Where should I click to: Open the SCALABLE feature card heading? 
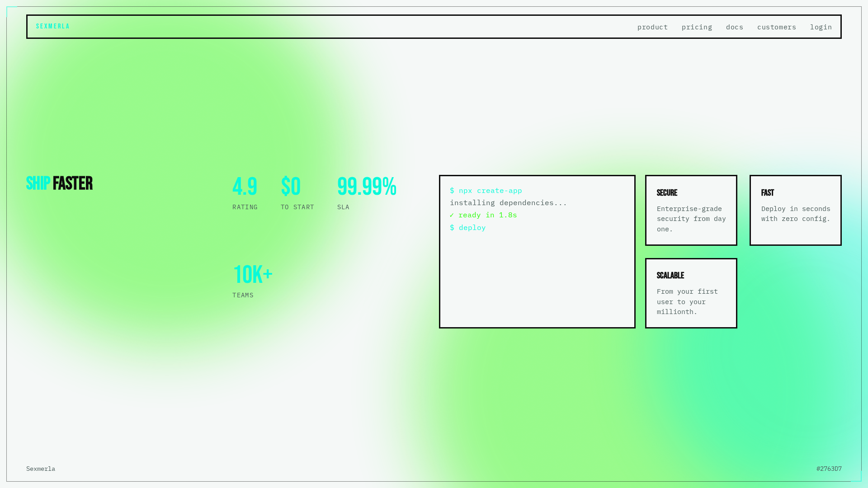(x=670, y=276)
